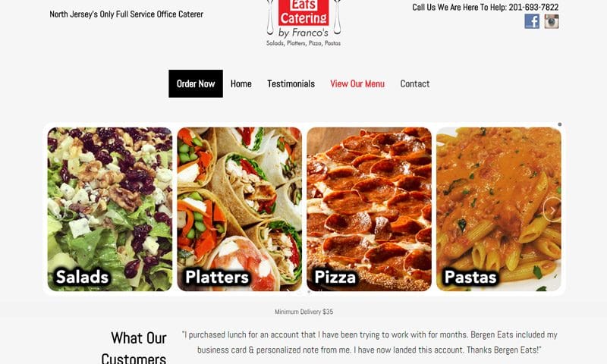Click the phone number 201-693-7822
The image size is (607, 364).
click(x=533, y=7)
